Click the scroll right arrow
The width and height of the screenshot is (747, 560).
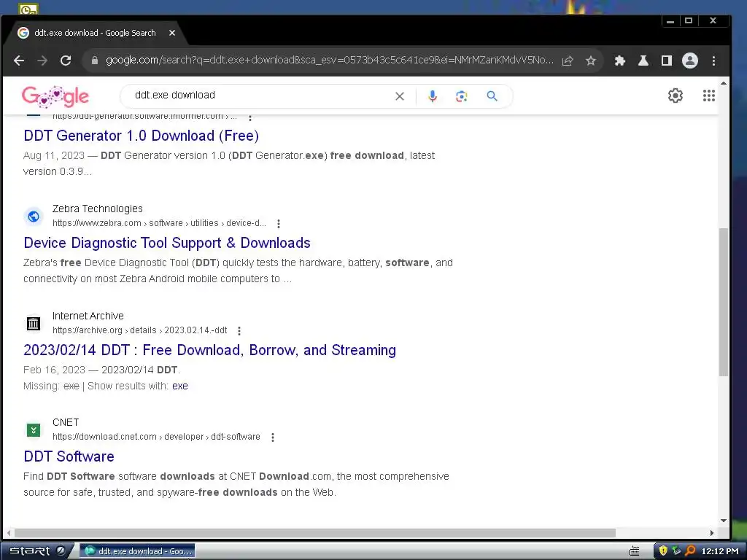(x=712, y=533)
